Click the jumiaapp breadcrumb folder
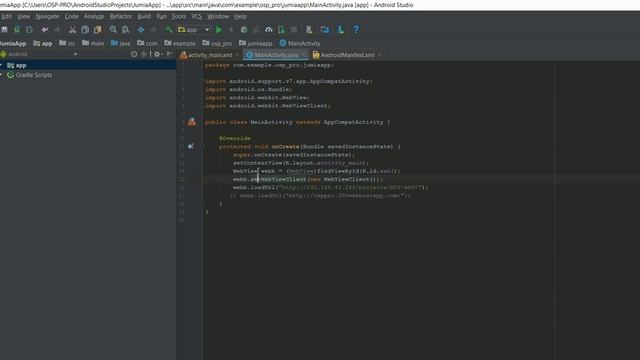 [x=256, y=43]
